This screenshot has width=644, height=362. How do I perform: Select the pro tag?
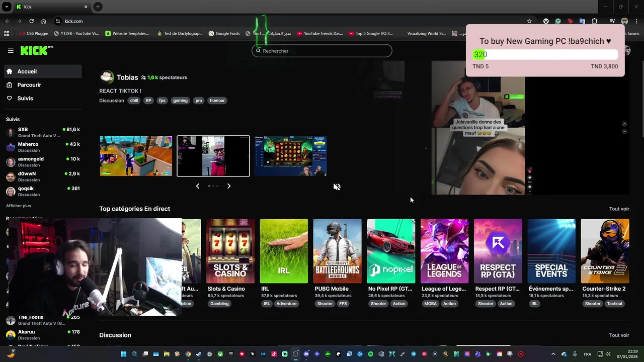[199, 101]
